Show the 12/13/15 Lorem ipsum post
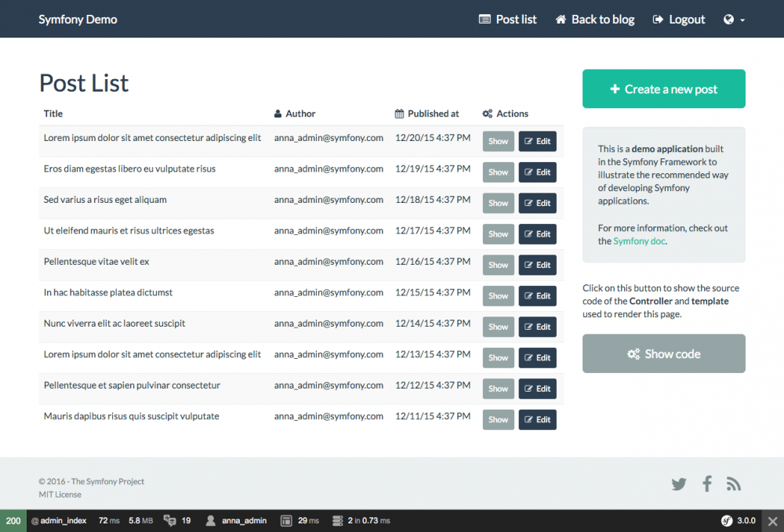This screenshot has width=784, height=532. (498, 358)
